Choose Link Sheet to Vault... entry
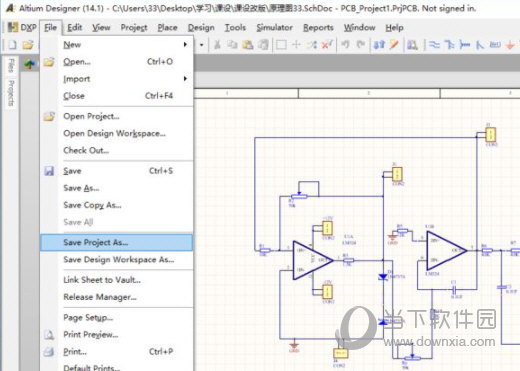 click(x=117, y=280)
